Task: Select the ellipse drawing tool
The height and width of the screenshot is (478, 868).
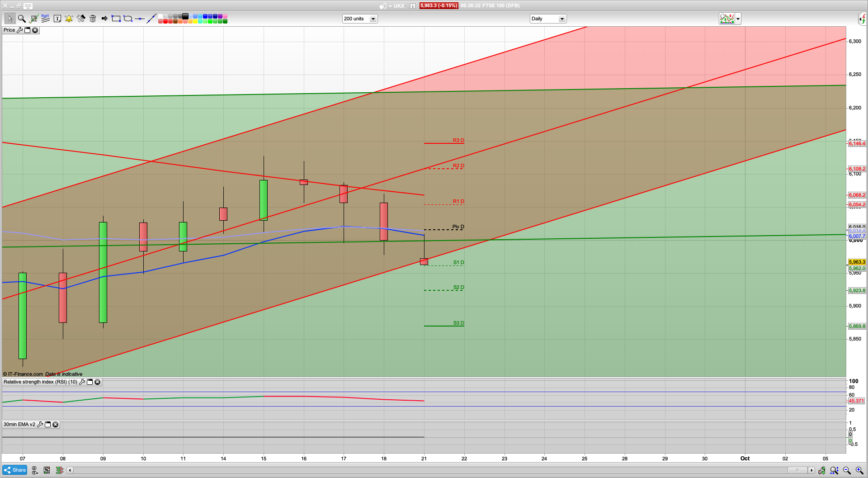Action: tap(128, 19)
